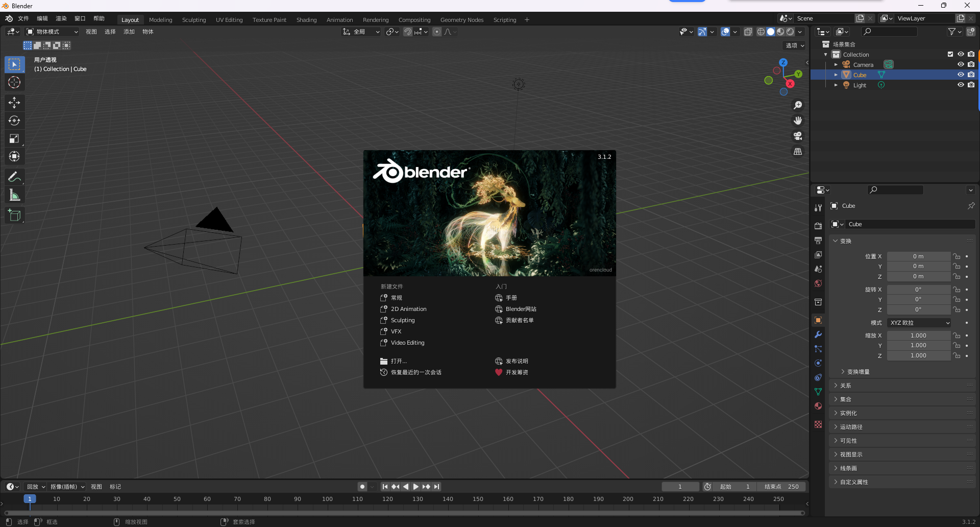Screen dimensions: 980x527
Task: Select the Annotate tool
Action: 14,176
